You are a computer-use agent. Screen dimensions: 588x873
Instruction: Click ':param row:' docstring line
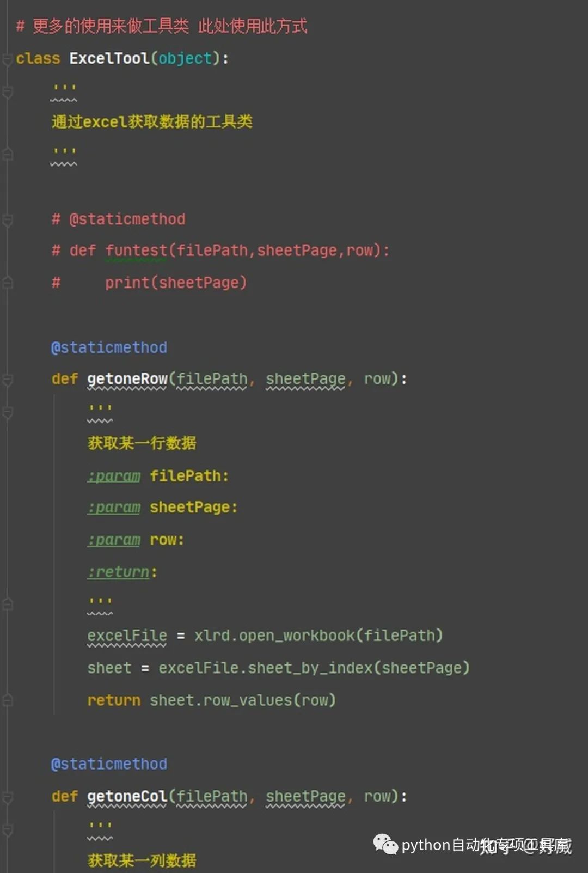click(x=136, y=540)
